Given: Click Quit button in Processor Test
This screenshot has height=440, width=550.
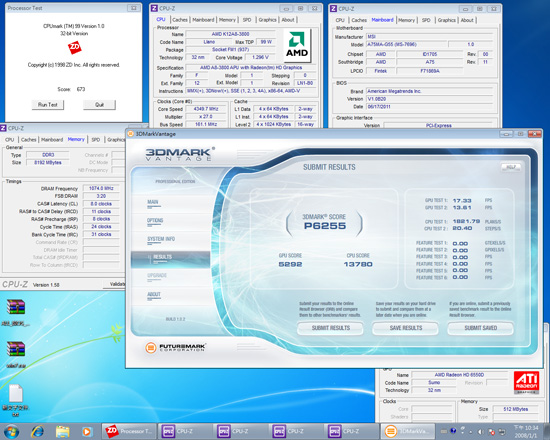Looking at the screenshot, I should [99, 105].
